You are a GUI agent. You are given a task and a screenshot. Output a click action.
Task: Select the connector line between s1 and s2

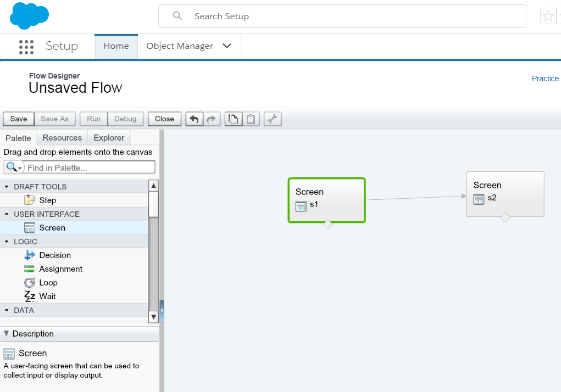coord(416,198)
